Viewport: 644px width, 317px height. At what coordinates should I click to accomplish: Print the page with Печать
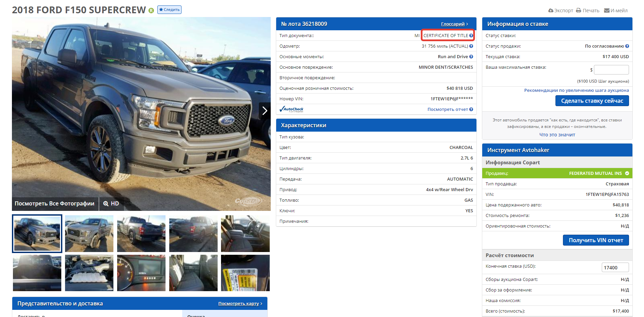coord(587,11)
